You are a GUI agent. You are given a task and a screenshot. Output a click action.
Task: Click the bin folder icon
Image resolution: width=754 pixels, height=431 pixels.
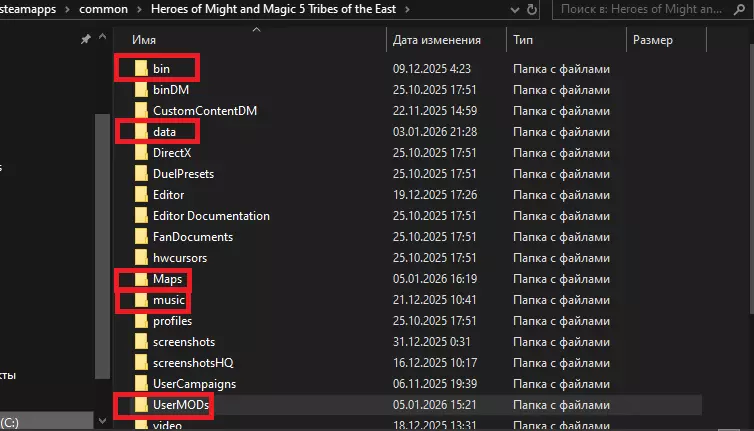coord(140,69)
